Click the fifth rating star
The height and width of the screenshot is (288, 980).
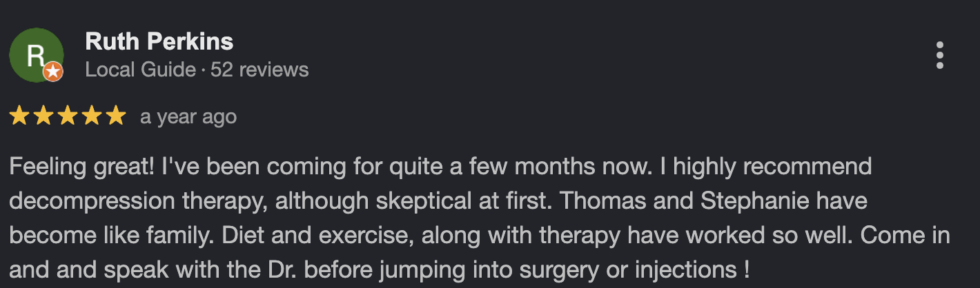(x=115, y=116)
